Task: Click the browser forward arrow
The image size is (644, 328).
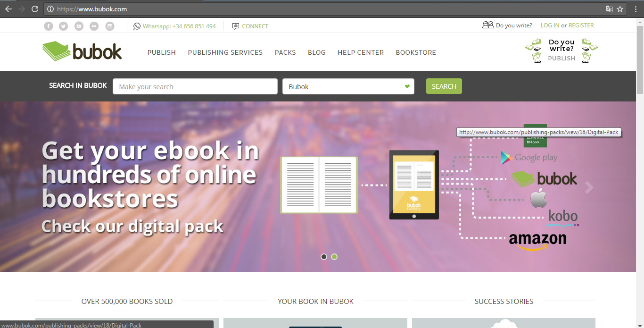Action: click(x=22, y=9)
